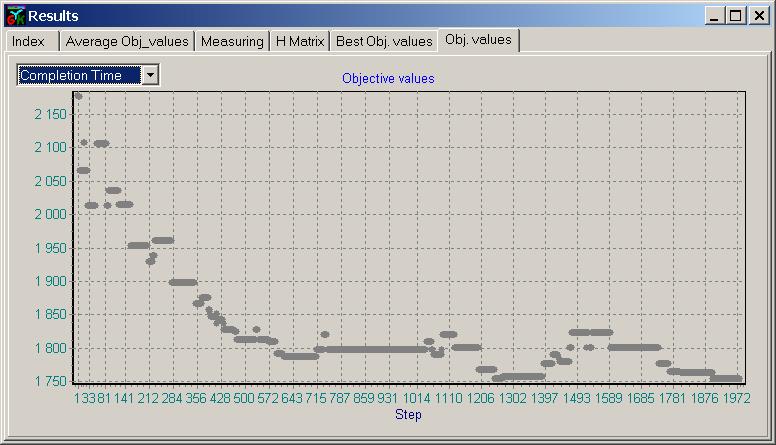Click the 1 850 y-axis value

coord(50,314)
